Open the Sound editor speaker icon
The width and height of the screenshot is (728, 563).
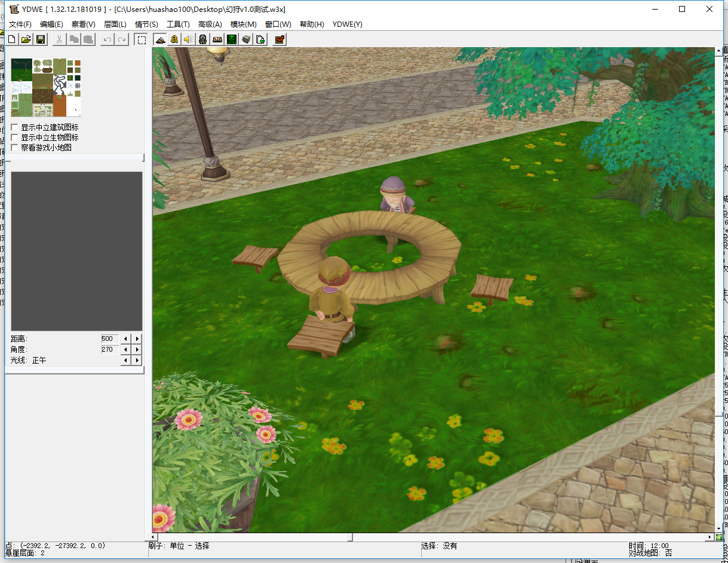tap(188, 39)
